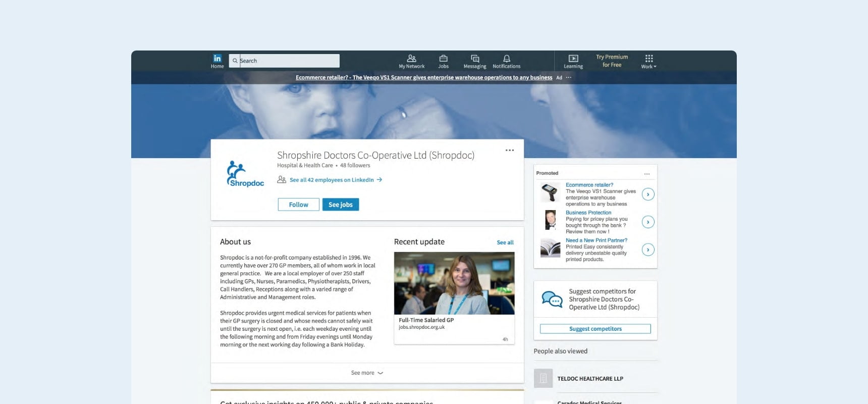Screen dimensions: 868x404
Task: Open the company card more-options ellipsis
Action: (510, 150)
